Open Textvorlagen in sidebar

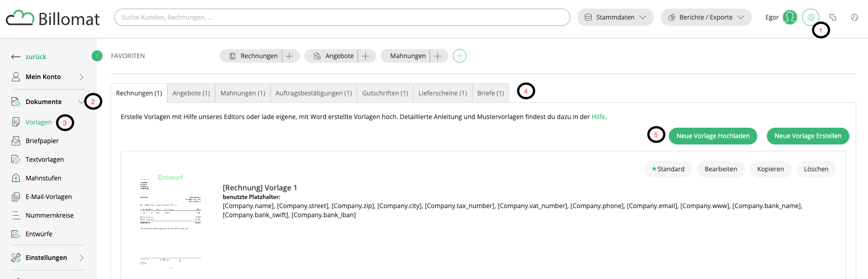44,159
